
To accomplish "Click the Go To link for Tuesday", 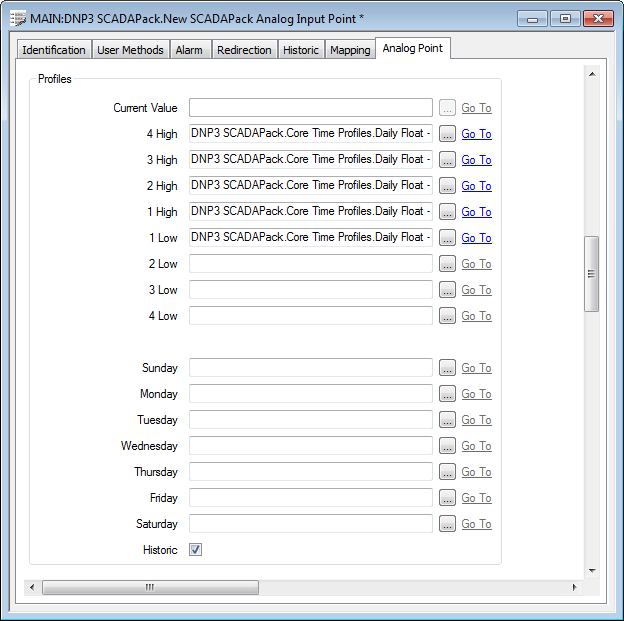I will pos(476,420).
